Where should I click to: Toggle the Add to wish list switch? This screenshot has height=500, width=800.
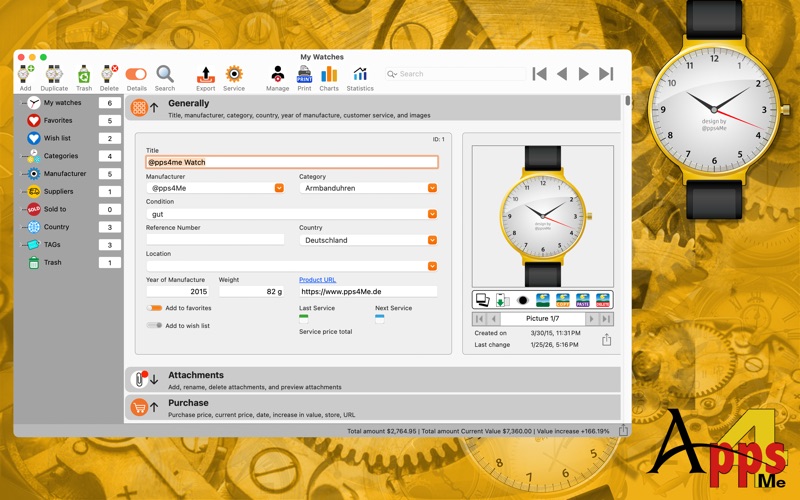155,326
